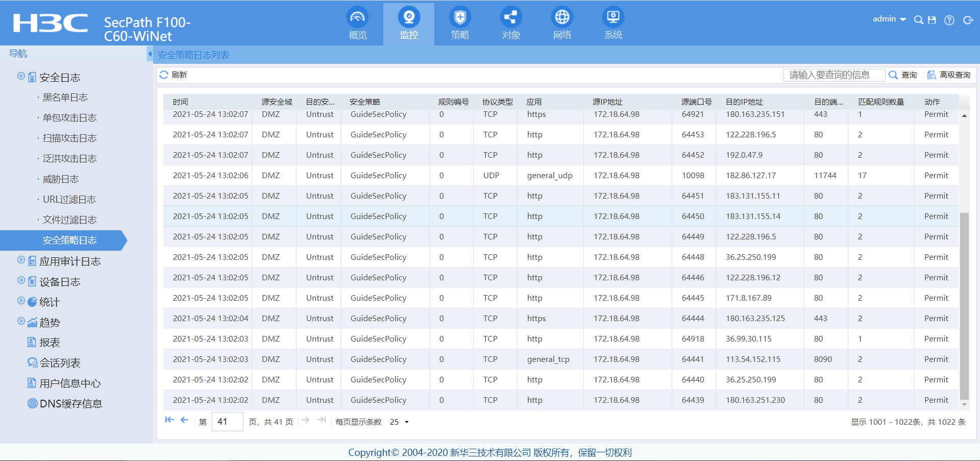
Task: Click the logout icon in header
Action: tap(968, 20)
